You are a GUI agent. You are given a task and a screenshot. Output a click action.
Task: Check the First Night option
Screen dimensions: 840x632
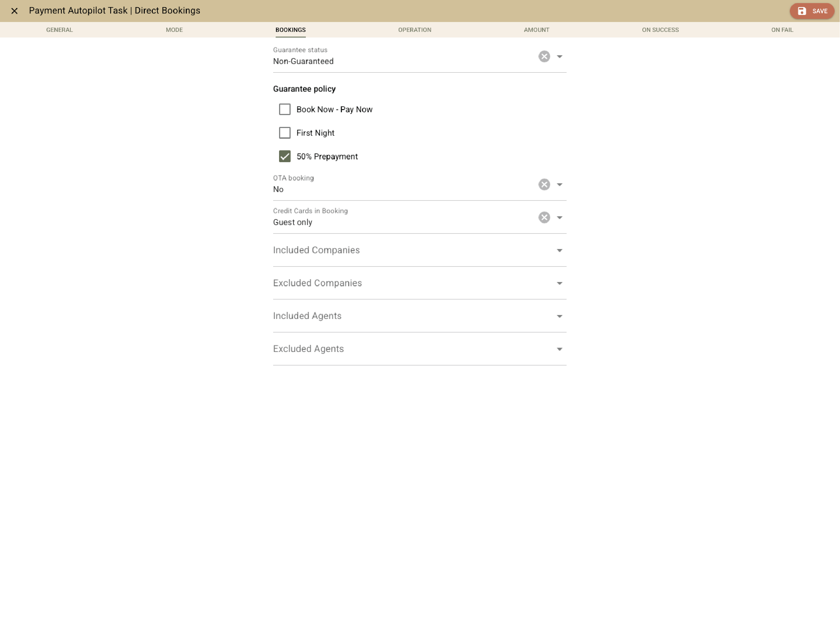[285, 133]
